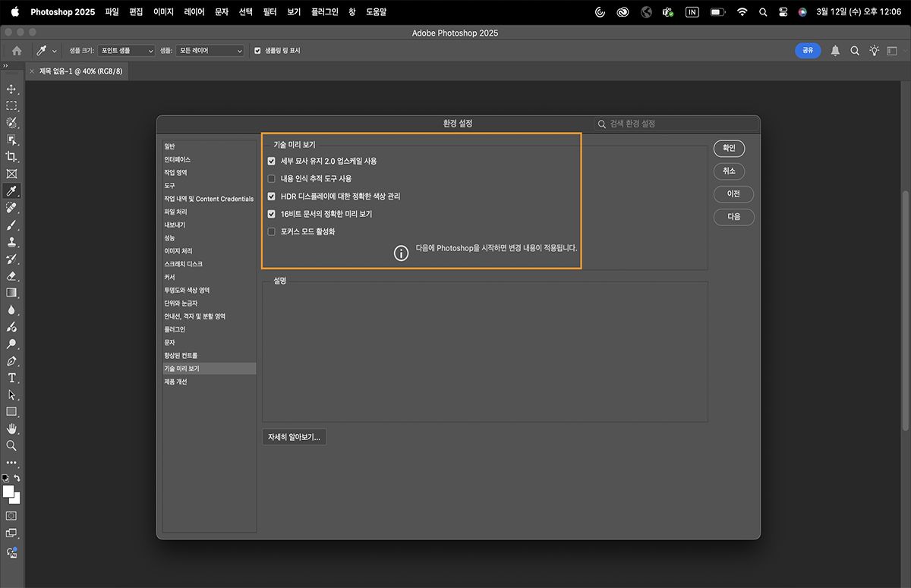Image resolution: width=911 pixels, height=588 pixels.
Task: Uncheck 16비트 문서의 정확한 미리 보기
Action: pyautogui.click(x=272, y=214)
